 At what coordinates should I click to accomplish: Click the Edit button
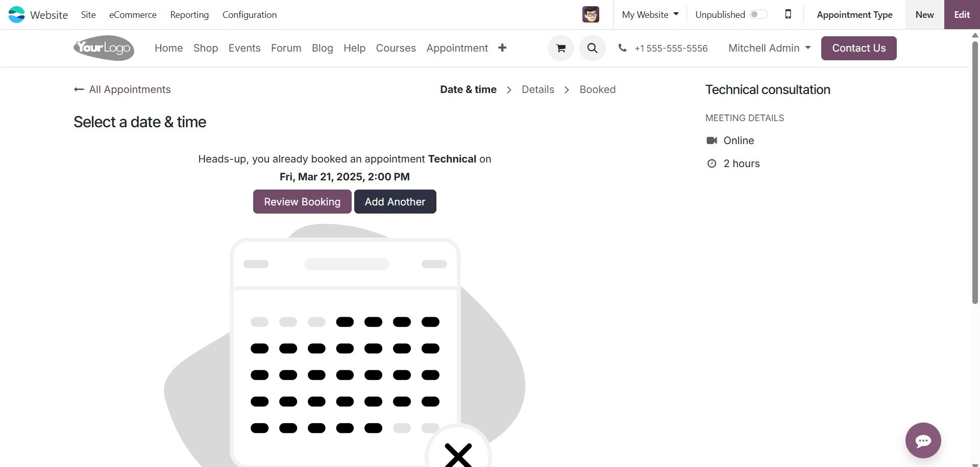coord(962,14)
